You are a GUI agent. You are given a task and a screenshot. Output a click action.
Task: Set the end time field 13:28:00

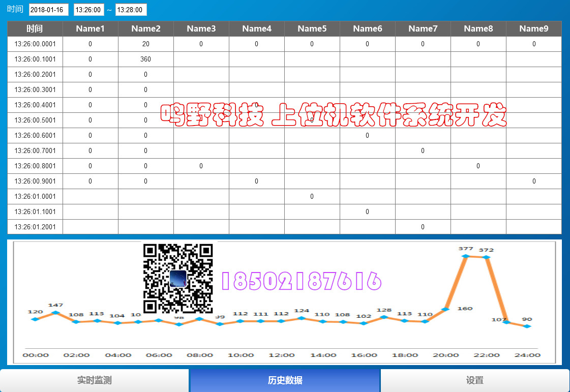click(131, 10)
